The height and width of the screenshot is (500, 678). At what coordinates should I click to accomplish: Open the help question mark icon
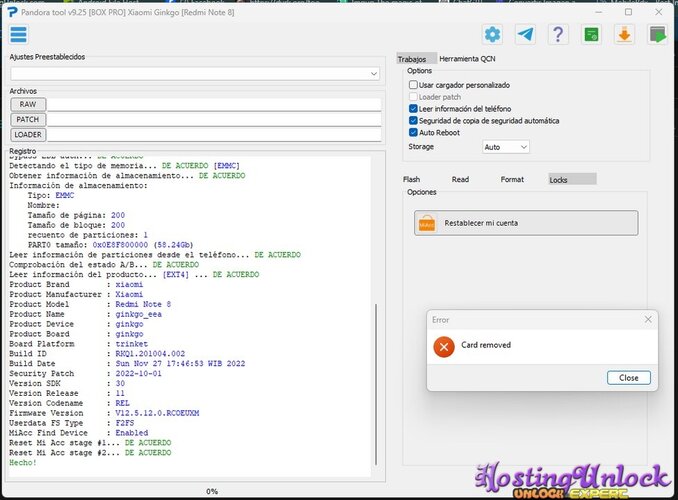tap(558, 34)
